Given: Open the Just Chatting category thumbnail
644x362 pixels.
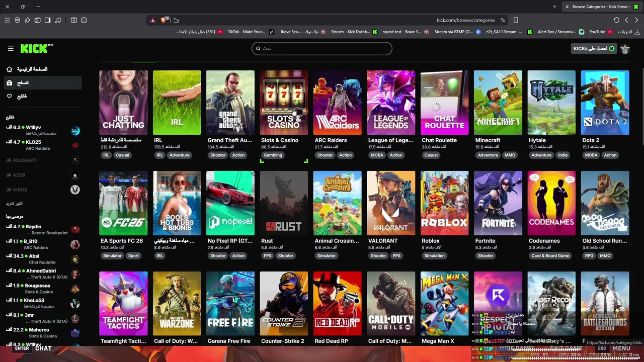Looking at the screenshot, I should pos(123,103).
